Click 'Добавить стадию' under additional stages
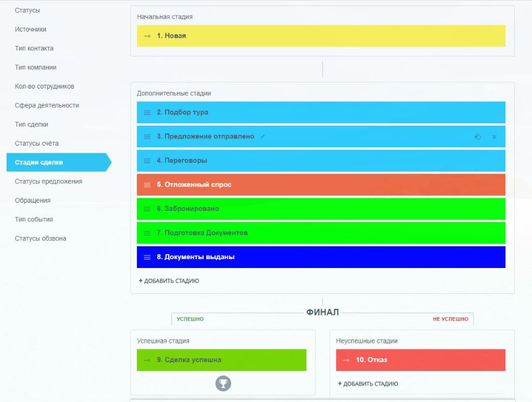 click(x=169, y=281)
